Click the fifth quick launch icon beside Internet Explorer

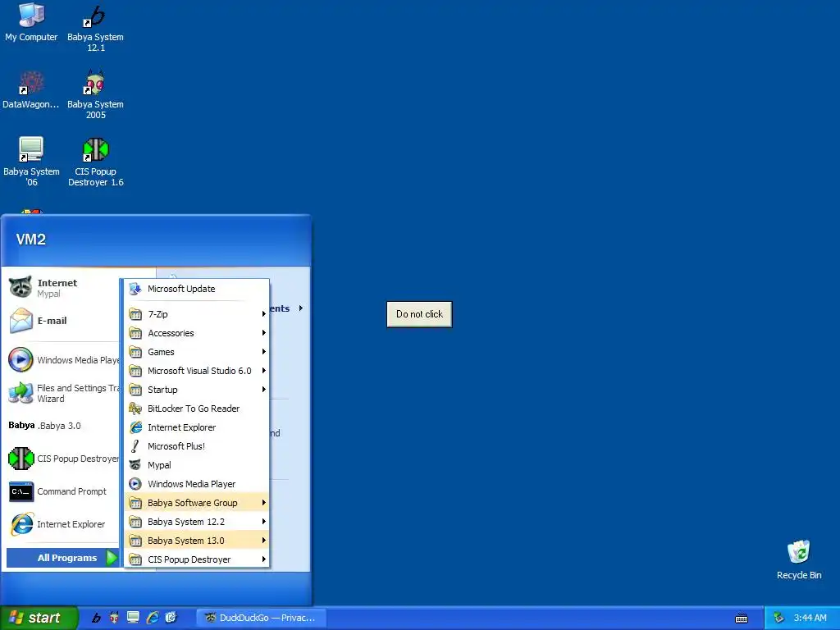pyautogui.click(x=171, y=618)
